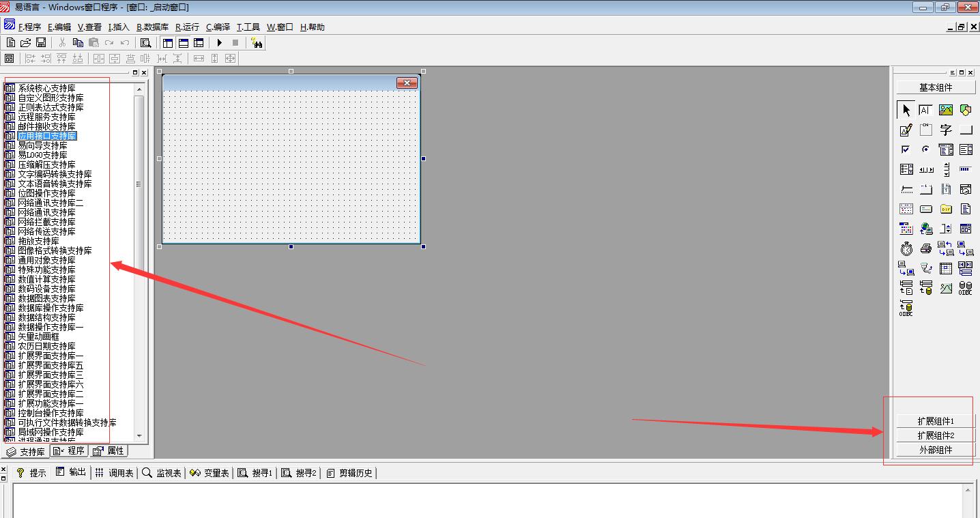Switch to the 程序 tab in left panel
Screen dimensions: 980x518
pos(69,451)
